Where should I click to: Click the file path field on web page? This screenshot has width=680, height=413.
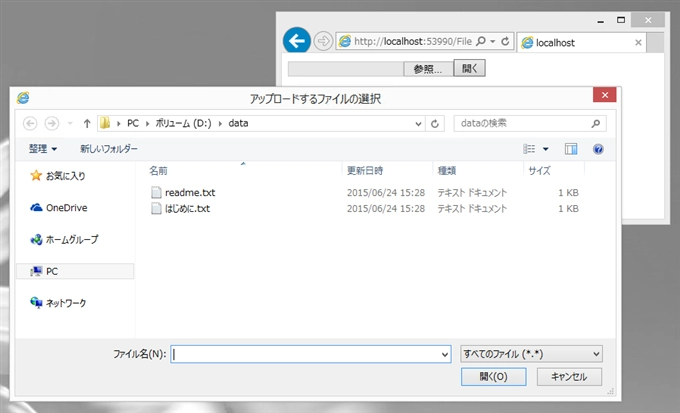point(346,69)
